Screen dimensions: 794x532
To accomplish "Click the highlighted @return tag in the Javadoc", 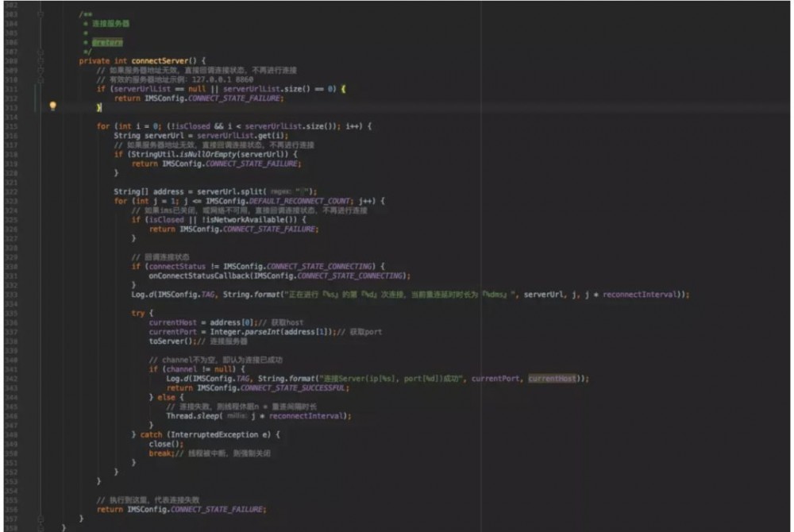I will (107, 42).
